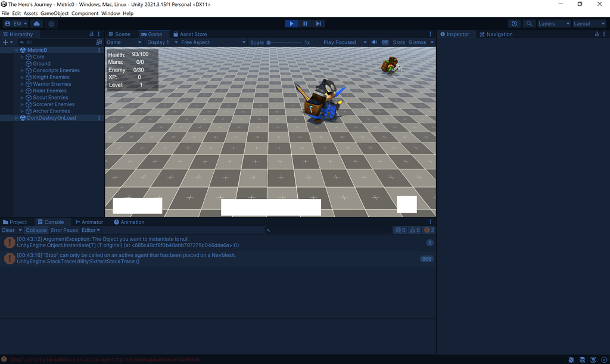Enable Error Pause in the Console
This screenshot has width=610, height=364.
[x=64, y=230]
